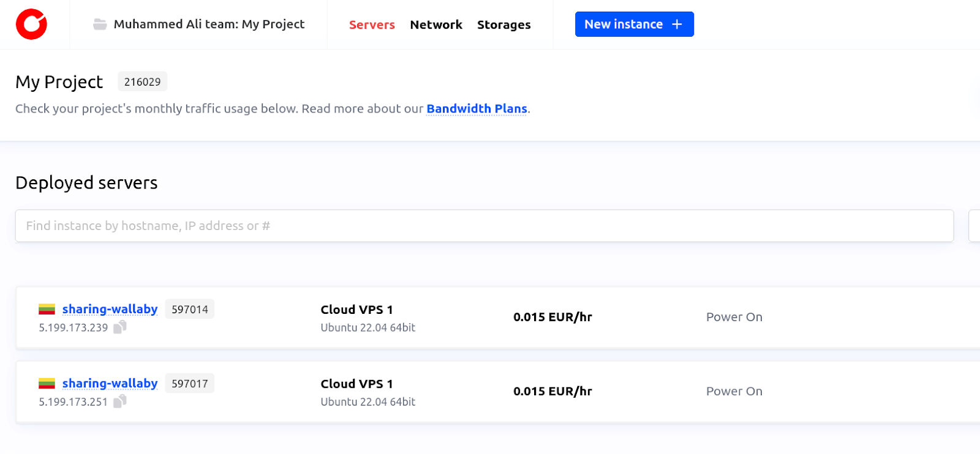The width and height of the screenshot is (980, 454).
Task: Click Power On status of server 5.199.173.239
Action: click(x=734, y=317)
